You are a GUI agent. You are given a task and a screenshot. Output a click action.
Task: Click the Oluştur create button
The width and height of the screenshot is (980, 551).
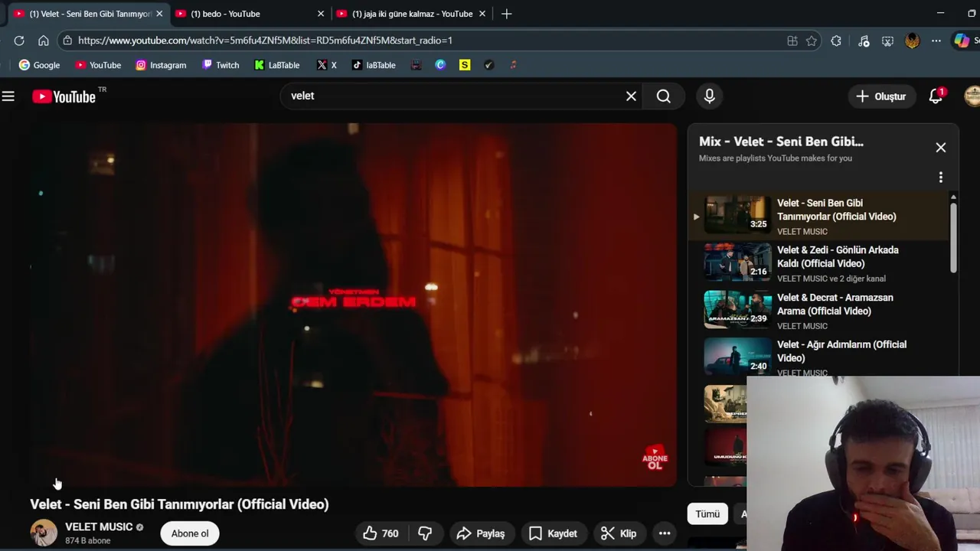click(880, 96)
